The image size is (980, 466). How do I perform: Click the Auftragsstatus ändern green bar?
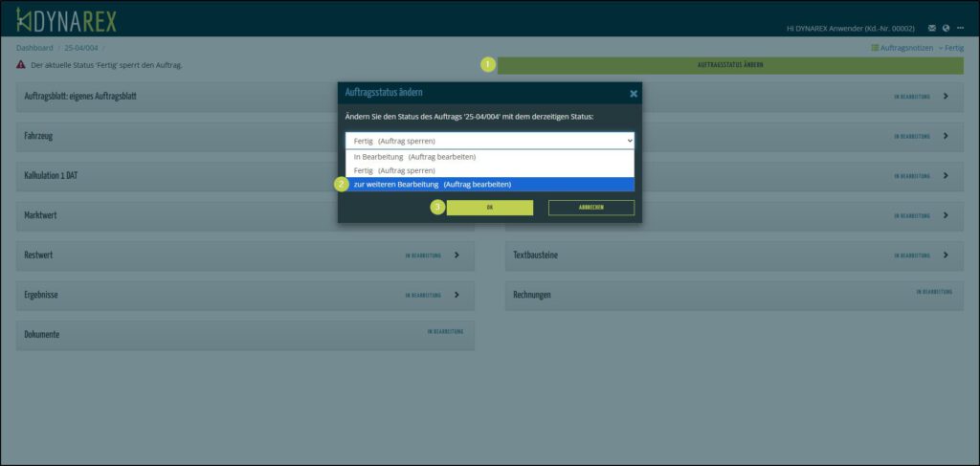pyautogui.click(x=729, y=65)
